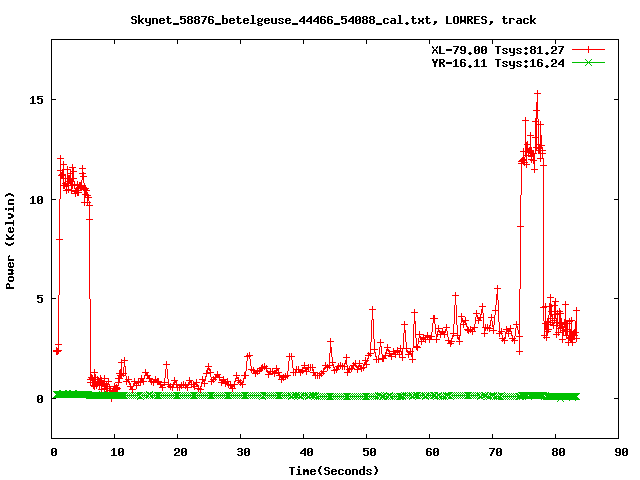640x480 pixels.
Task: Click the Time(Seconds) axis label
Action: (x=334, y=471)
